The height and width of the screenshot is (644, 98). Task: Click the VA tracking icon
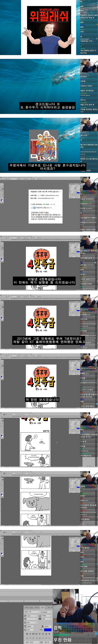pyautogui.click(x=40, y=619)
